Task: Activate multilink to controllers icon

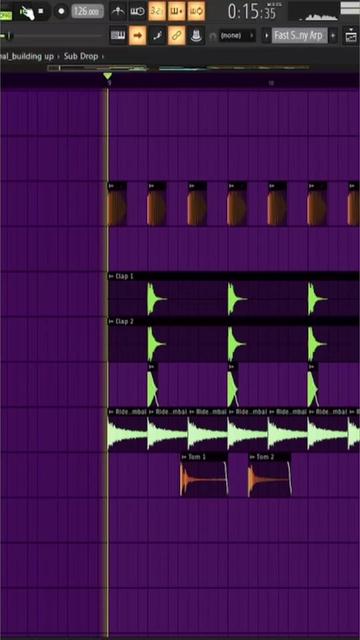Action: pos(196,36)
